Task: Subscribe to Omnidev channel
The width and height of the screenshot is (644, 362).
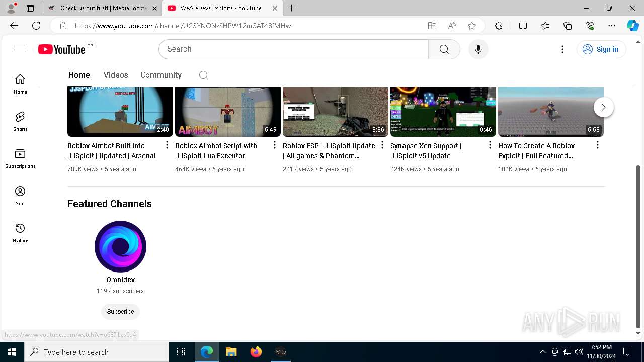Action: coord(120,312)
